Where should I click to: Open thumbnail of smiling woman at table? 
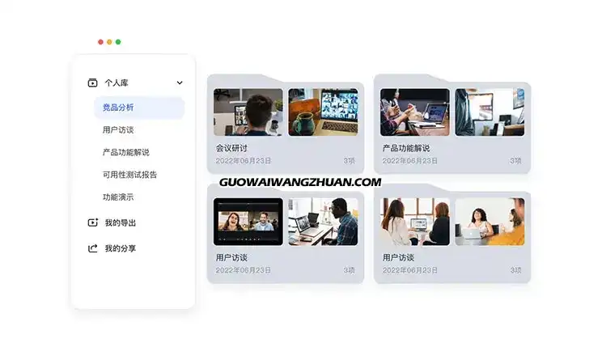(x=490, y=222)
